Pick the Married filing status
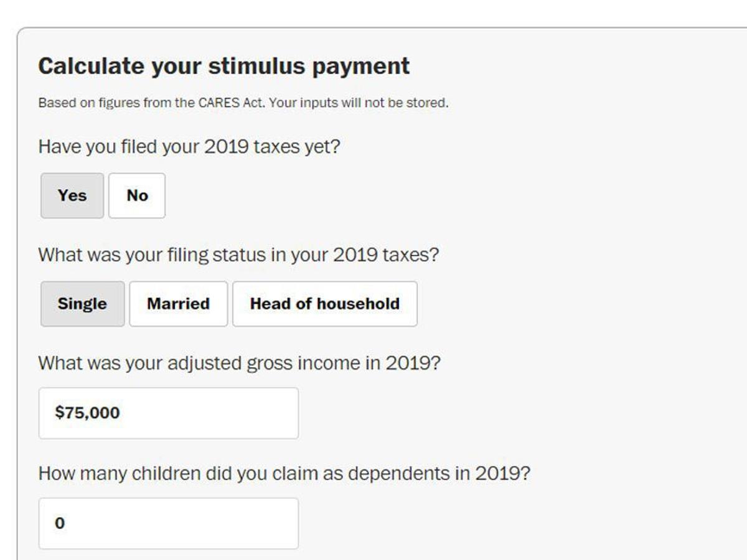This screenshot has height=560, width=747. pos(178,304)
